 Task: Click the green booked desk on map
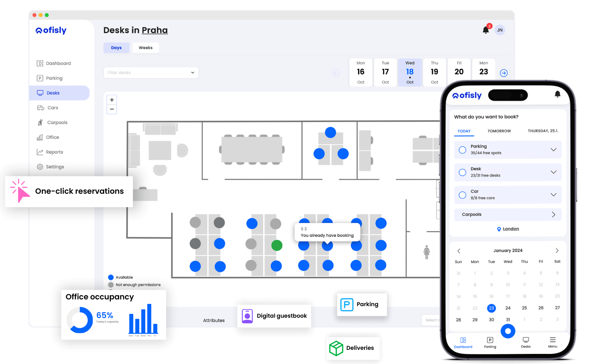click(277, 245)
